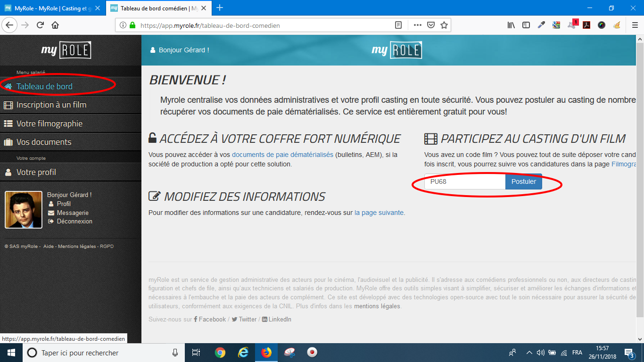Viewport: 644px width, 362px height.
Task: Visit the LinkedIn page link
Action: tap(277, 320)
